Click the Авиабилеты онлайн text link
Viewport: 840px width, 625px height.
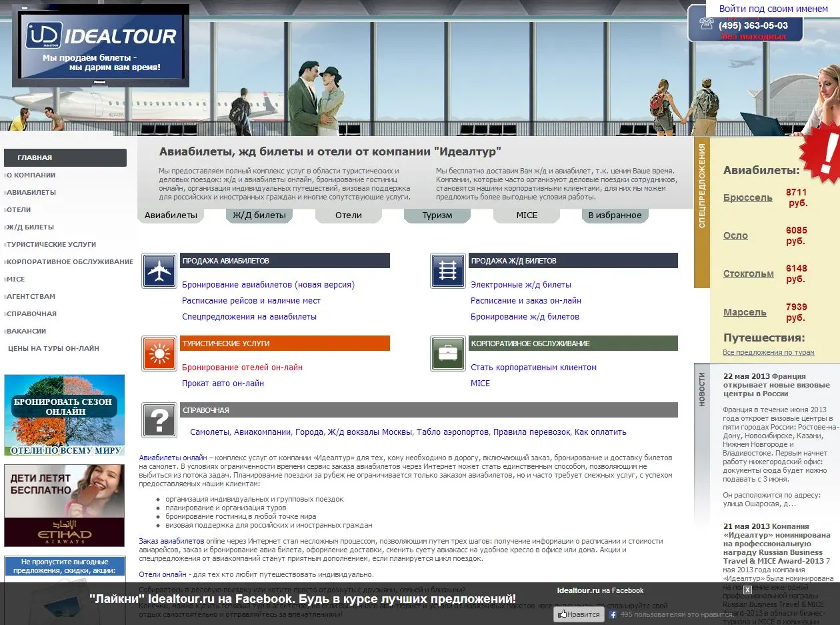tap(173, 458)
